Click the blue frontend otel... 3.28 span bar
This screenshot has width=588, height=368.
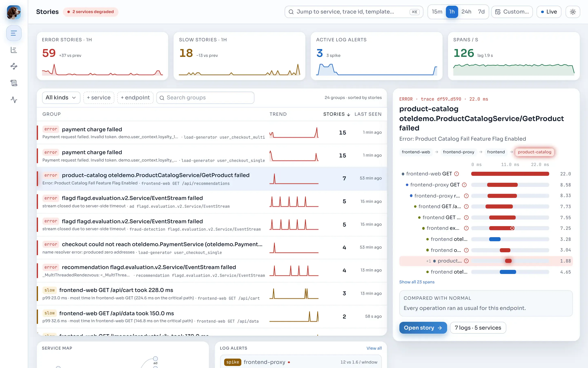(495, 239)
